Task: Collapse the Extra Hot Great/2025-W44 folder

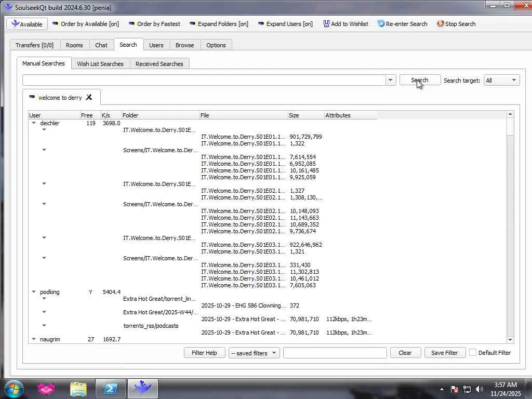Action: coord(44,312)
